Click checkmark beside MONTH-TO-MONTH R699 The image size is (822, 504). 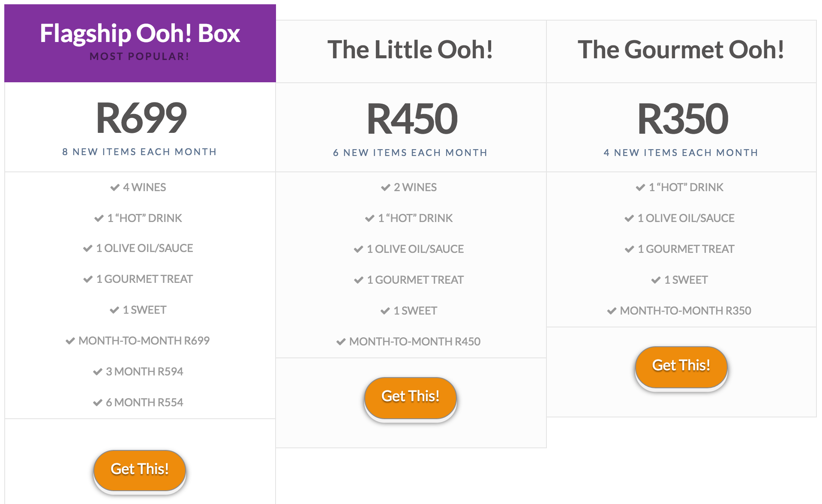pyautogui.click(x=70, y=341)
